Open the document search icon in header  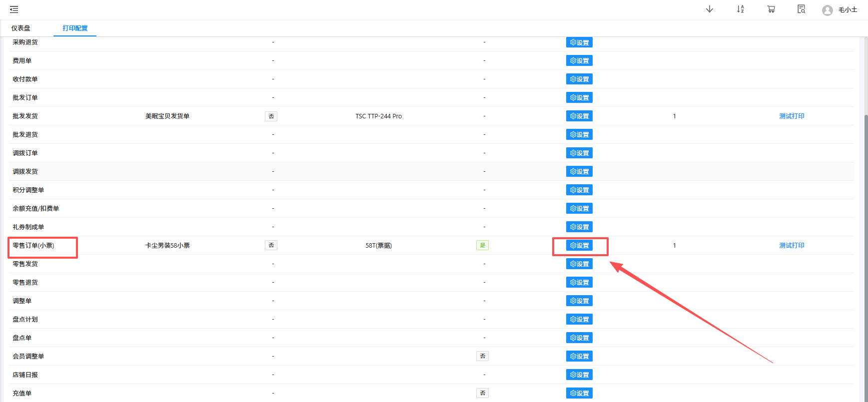(801, 9)
